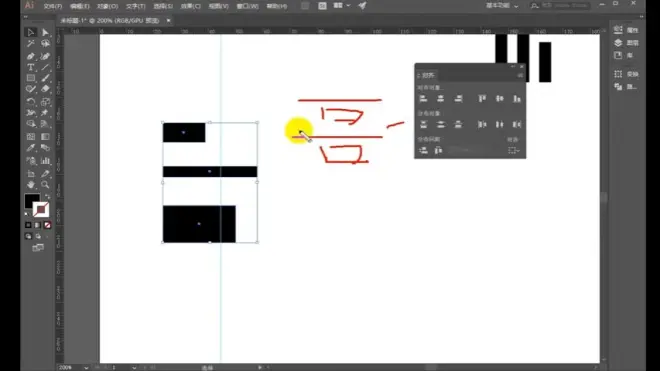Close the untitled document tab
This screenshot has width=660, height=371.
click(x=168, y=20)
